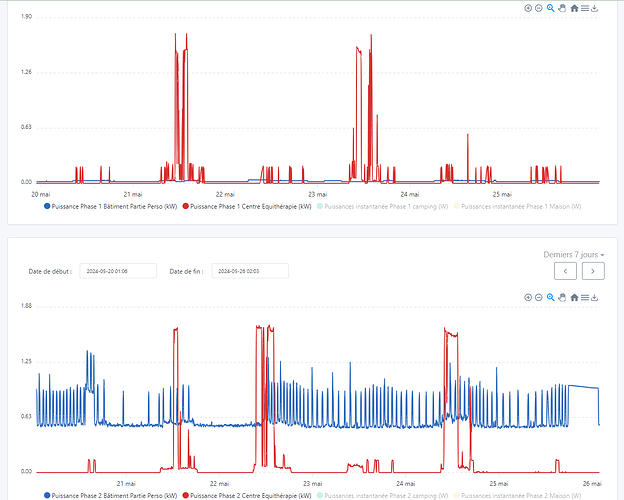Reset zoom with home icon on bottom chart
The width and height of the screenshot is (624, 500).
tap(574, 298)
